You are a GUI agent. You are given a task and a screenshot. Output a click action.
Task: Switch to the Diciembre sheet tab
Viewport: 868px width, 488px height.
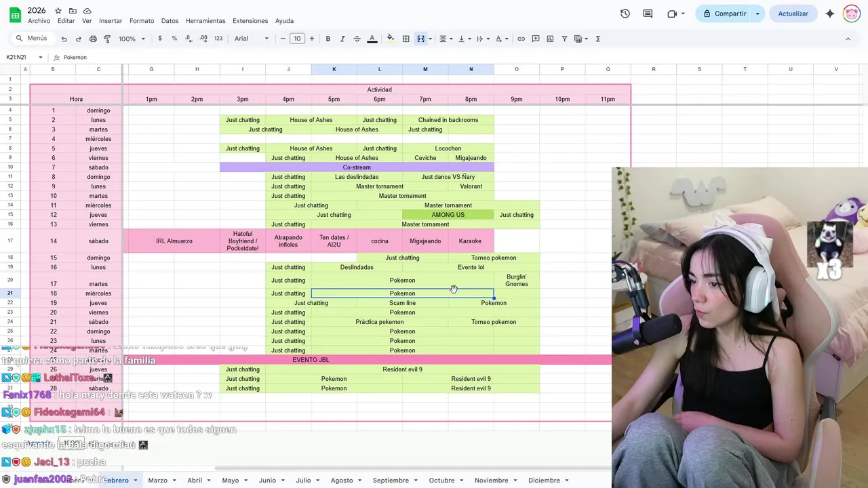[544, 480]
